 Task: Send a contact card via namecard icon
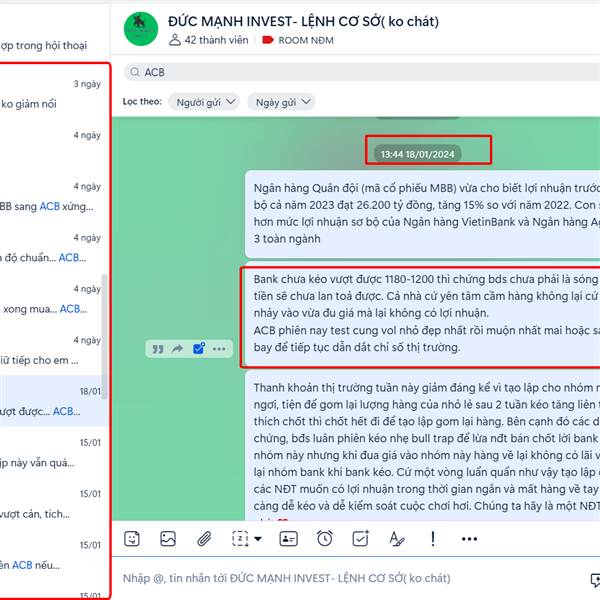coord(289,539)
